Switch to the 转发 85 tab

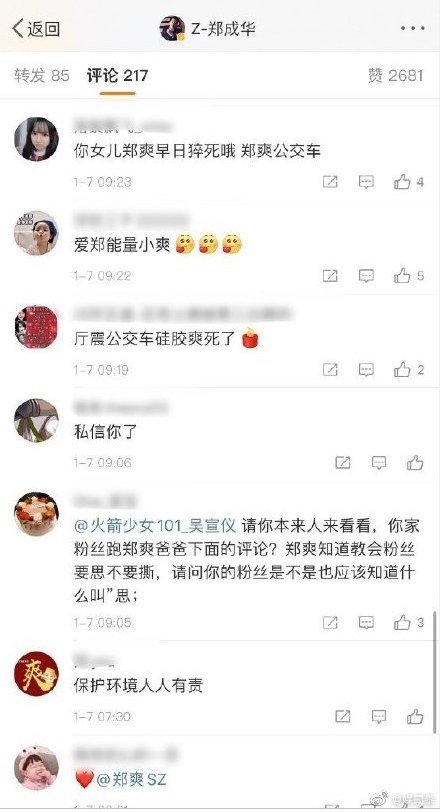point(42,76)
